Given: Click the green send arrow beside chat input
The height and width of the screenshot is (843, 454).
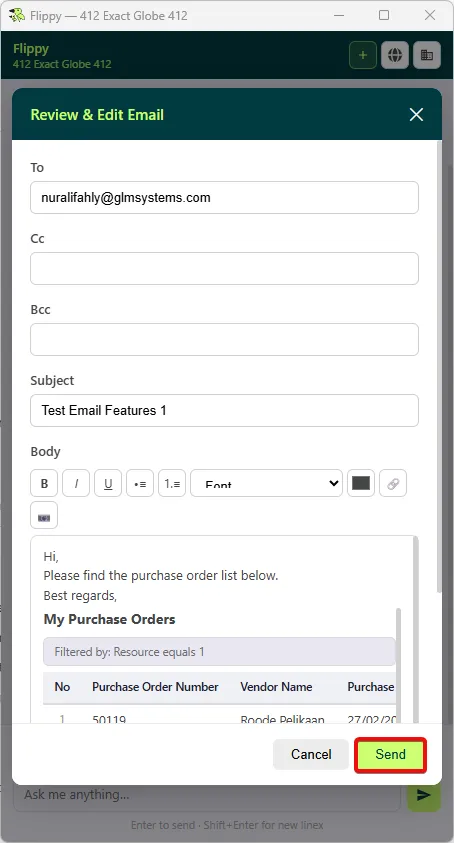Looking at the screenshot, I should [x=423, y=795].
